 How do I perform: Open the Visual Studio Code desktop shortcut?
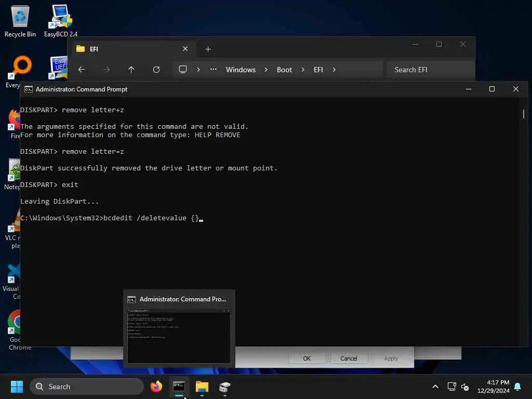click(x=11, y=281)
